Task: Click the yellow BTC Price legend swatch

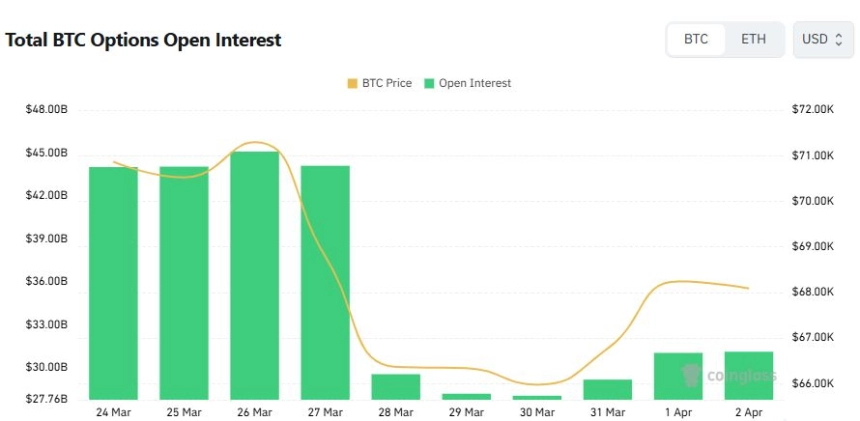Action: [x=352, y=83]
